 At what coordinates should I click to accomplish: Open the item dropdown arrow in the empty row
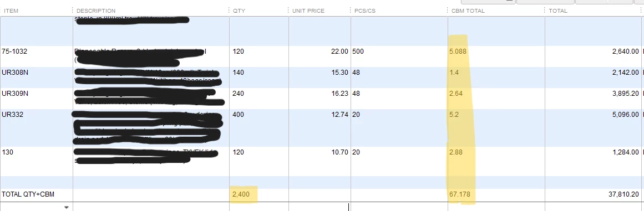(x=67, y=208)
